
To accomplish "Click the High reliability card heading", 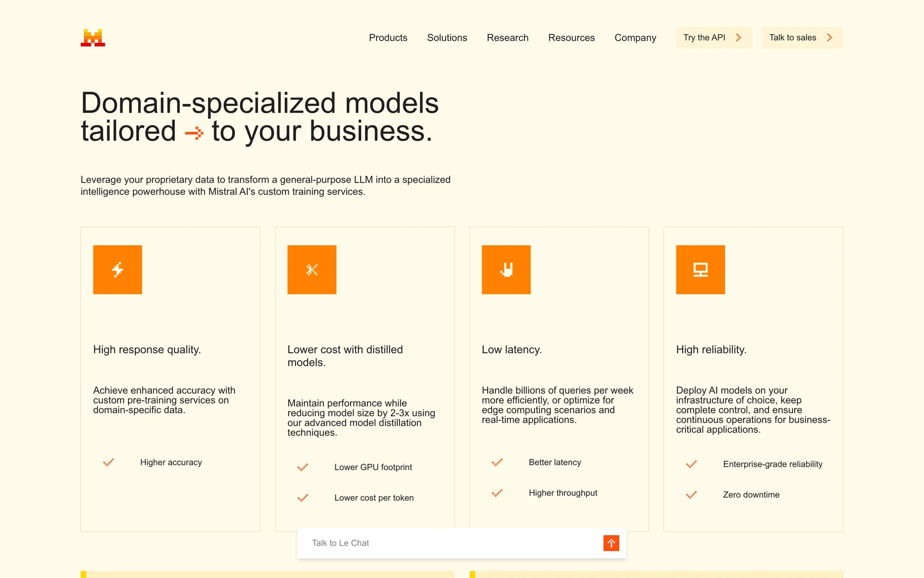I will click(711, 350).
